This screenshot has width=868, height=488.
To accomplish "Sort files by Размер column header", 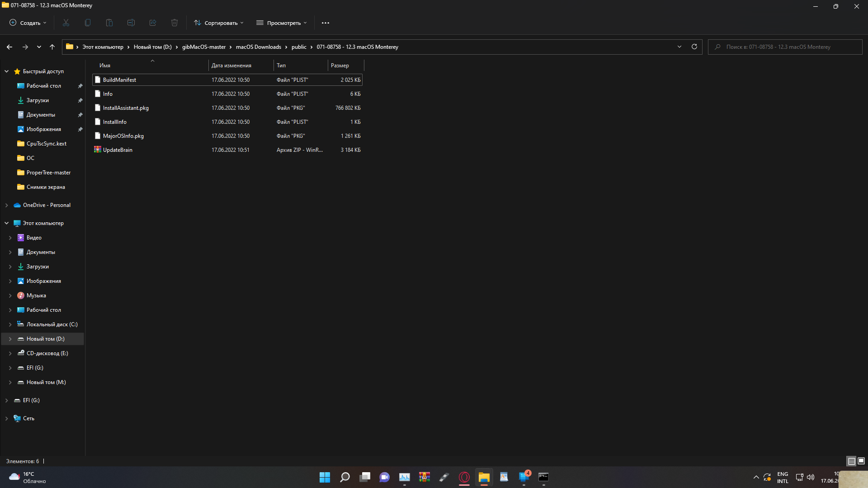I will pos(340,66).
